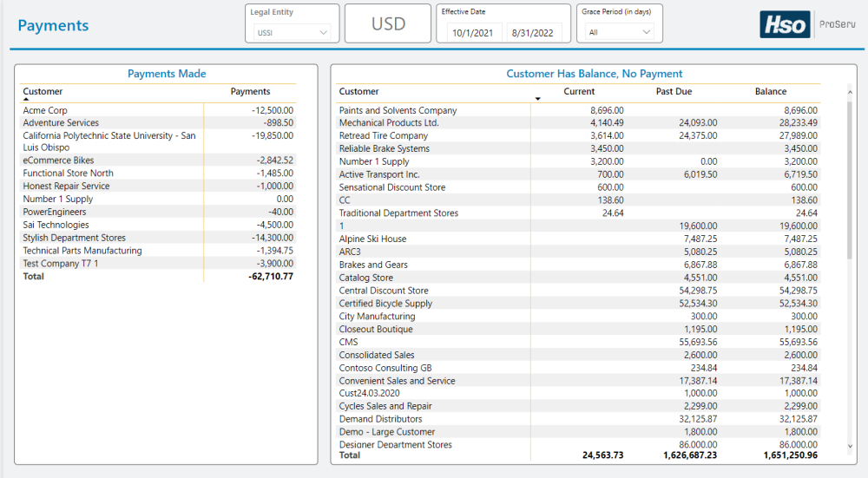Click the ascending sort arrow under Payments Made Customer
This screenshot has width=868, height=478.
pos(25,101)
